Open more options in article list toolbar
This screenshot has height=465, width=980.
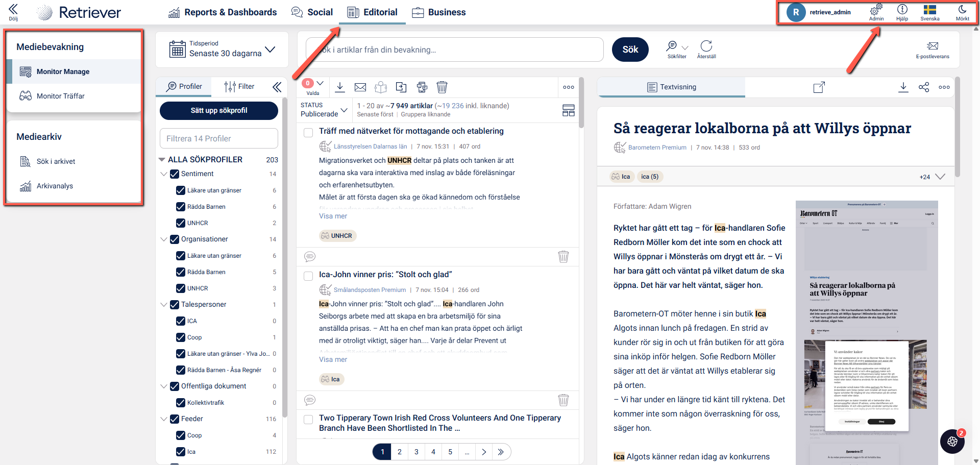[x=569, y=87]
